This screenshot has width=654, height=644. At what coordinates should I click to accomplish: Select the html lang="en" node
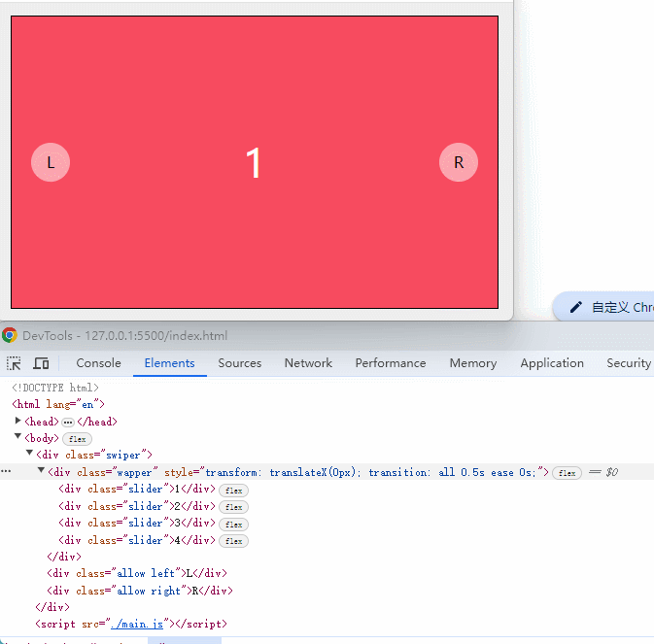58,404
